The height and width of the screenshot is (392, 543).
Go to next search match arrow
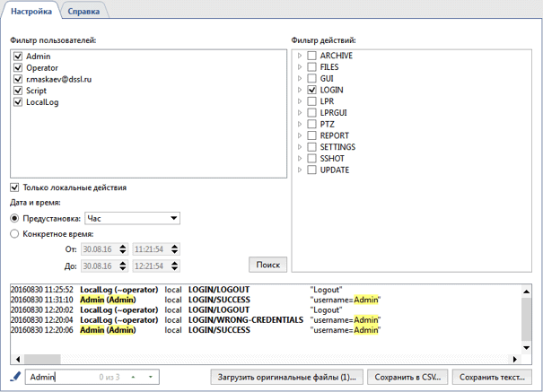(150, 378)
